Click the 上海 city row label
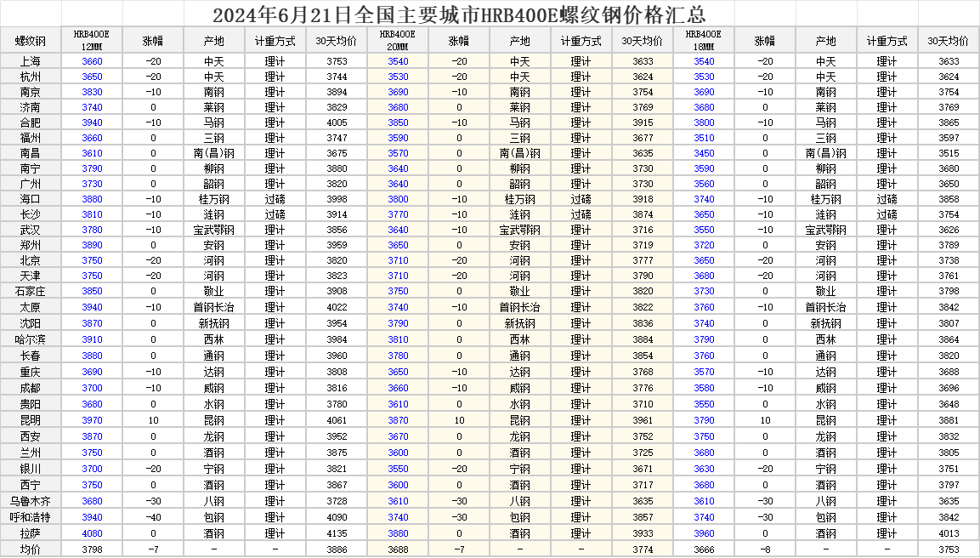 point(31,61)
